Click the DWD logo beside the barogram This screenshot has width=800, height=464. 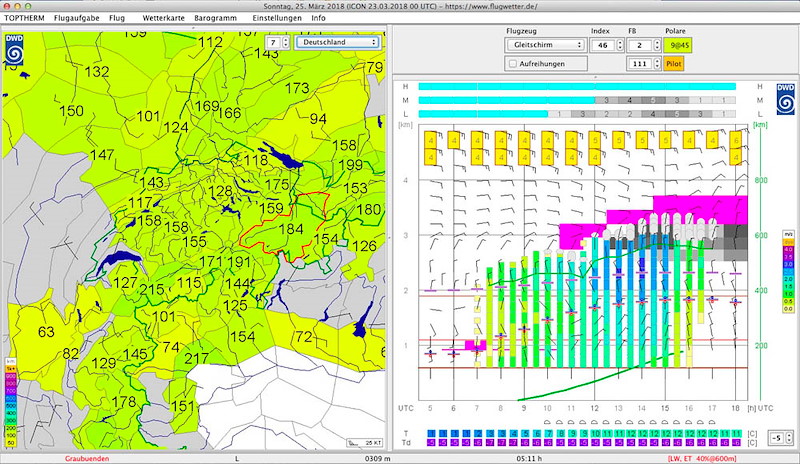785,101
